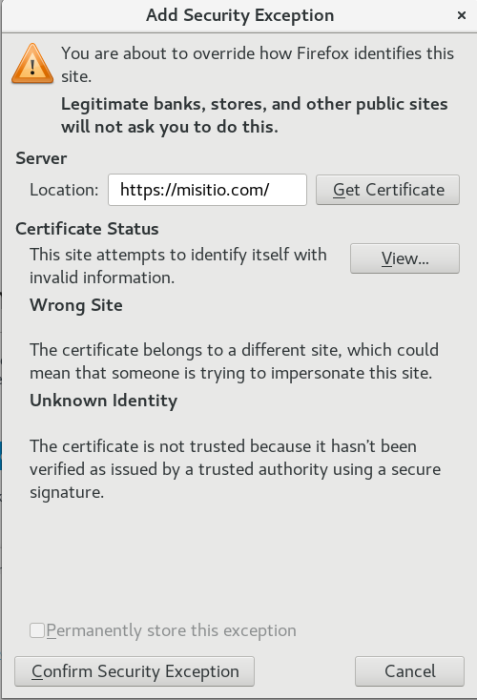Image resolution: width=477 pixels, height=700 pixels.
Task: Click the Location: label text
Action: tap(64, 190)
